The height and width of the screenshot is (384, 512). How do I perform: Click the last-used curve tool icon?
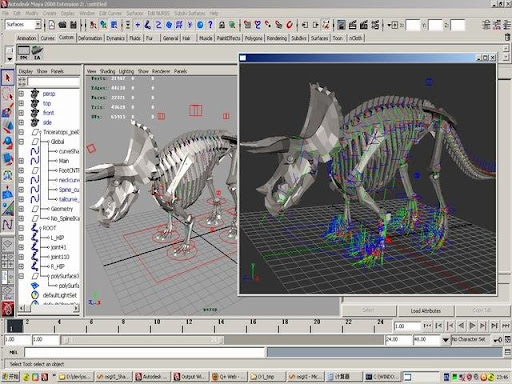[8, 224]
